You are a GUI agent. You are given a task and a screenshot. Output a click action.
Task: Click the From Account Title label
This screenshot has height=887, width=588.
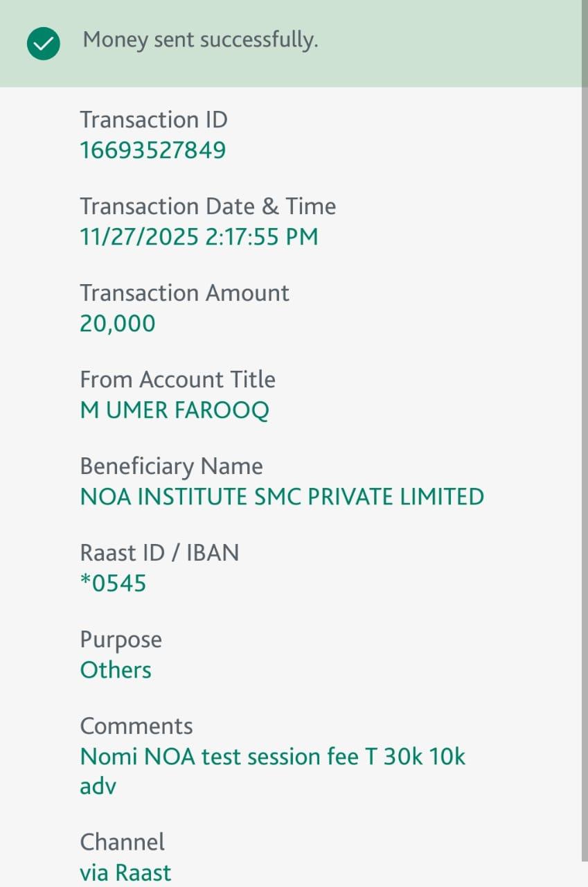177,380
